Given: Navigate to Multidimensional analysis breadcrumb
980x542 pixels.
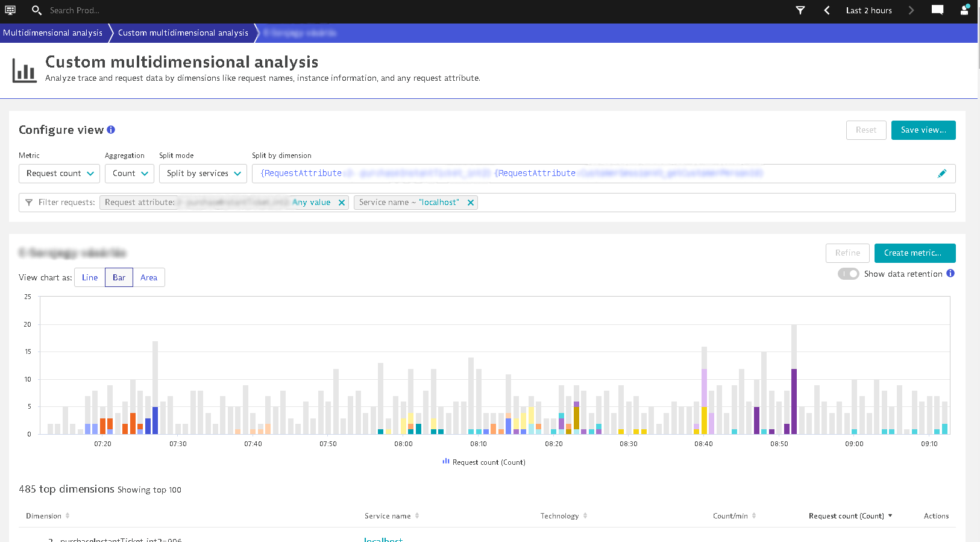Looking at the screenshot, I should click(52, 33).
